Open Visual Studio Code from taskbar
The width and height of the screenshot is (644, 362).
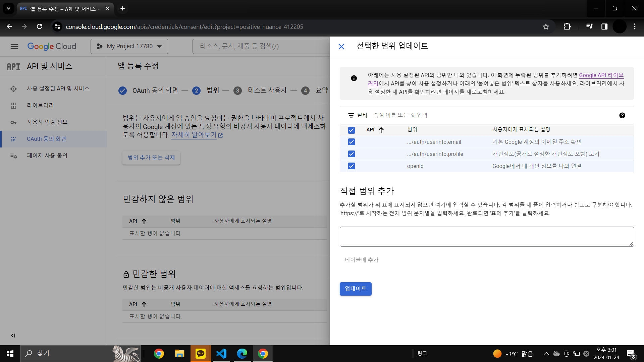pyautogui.click(x=221, y=354)
